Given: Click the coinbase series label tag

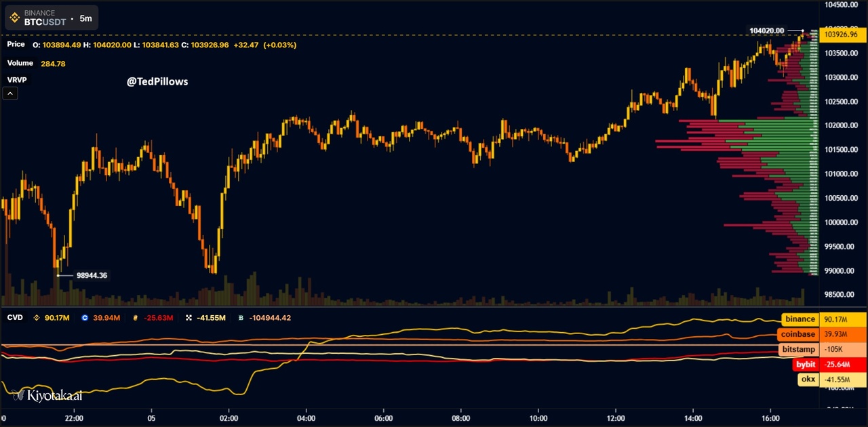Looking at the screenshot, I should [797, 334].
